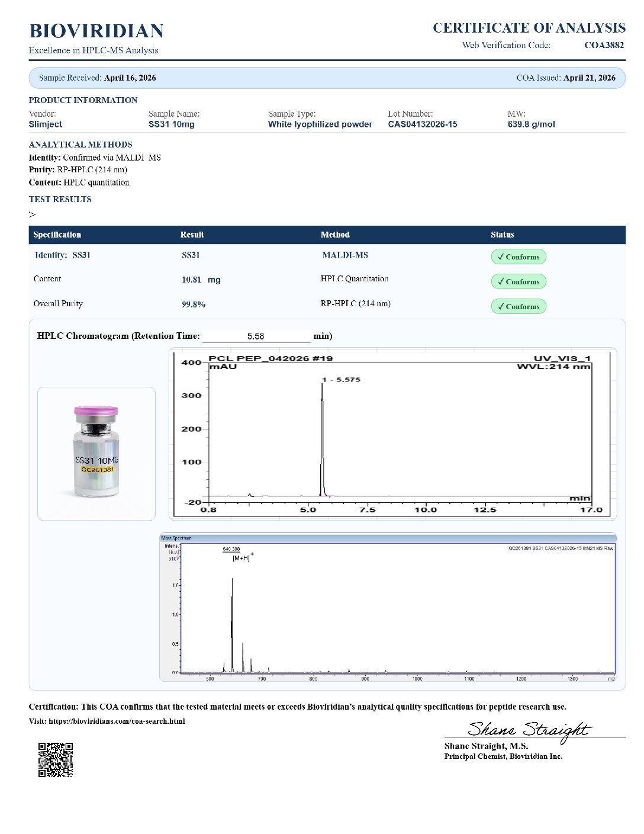Click the Conforms badge for Overall Purity
Screen dimensions: 644x834
(518, 306)
